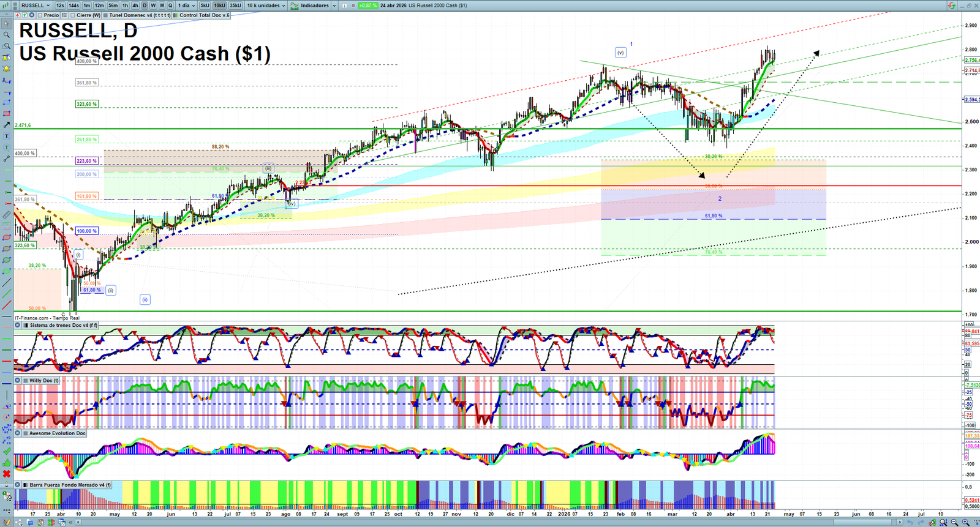
Task: Select the 12m timeframe button
Action: tap(99, 6)
